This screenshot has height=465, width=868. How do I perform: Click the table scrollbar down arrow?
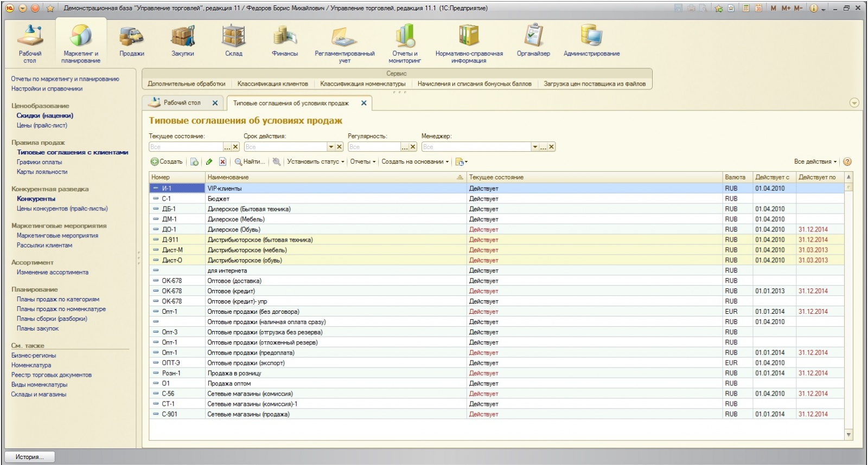tap(848, 435)
